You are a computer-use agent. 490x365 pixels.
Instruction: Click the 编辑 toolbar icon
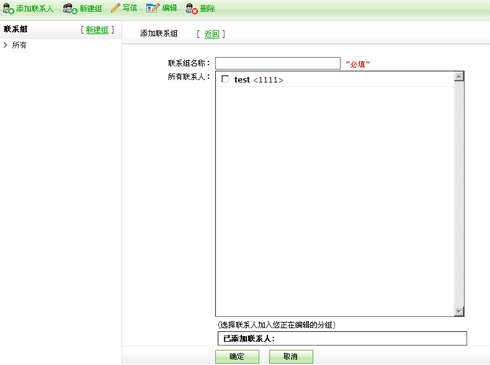click(153, 8)
